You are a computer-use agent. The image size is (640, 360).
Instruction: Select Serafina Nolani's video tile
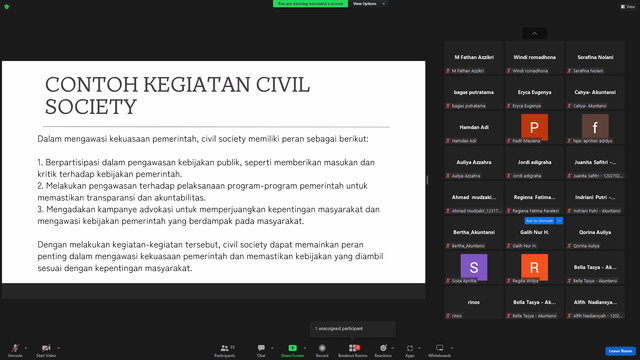pyautogui.click(x=595, y=58)
